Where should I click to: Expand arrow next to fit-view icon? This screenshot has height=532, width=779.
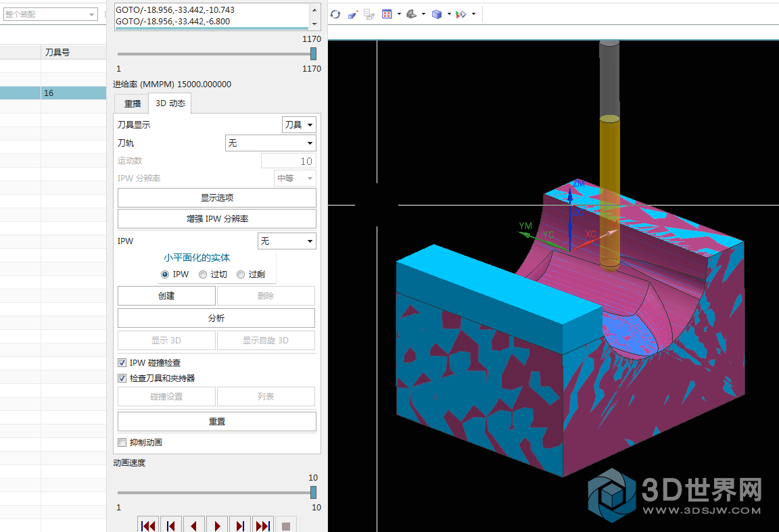(x=399, y=14)
